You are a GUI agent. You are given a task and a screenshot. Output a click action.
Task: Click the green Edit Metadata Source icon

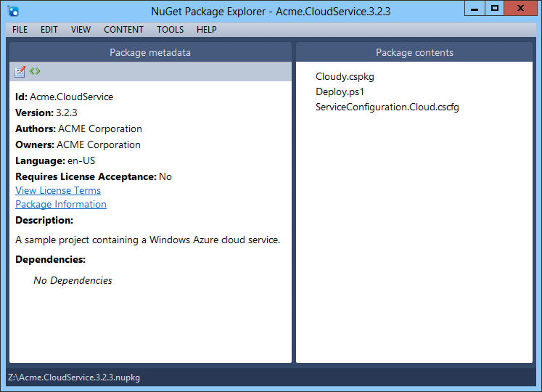tap(35, 71)
